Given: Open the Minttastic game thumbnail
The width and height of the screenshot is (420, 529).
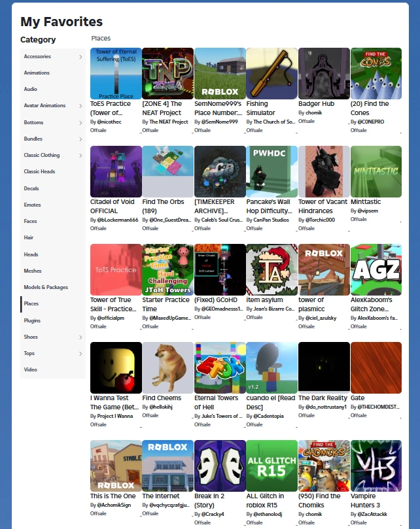Looking at the screenshot, I should click(x=376, y=172).
